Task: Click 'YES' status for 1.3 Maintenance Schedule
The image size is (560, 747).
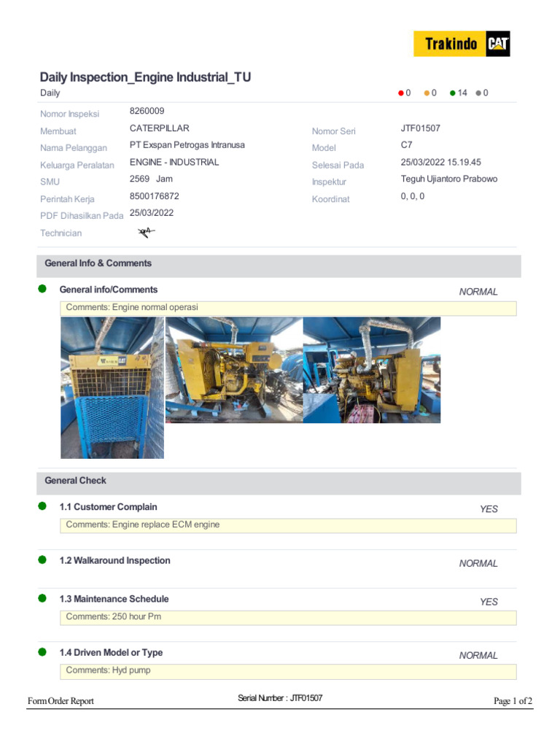Action: [x=489, y=602]
